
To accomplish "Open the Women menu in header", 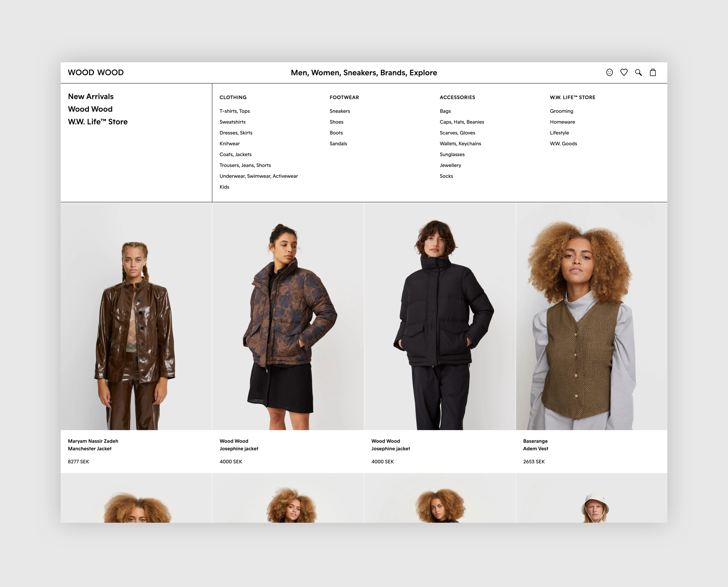I will tap(325, 73).
